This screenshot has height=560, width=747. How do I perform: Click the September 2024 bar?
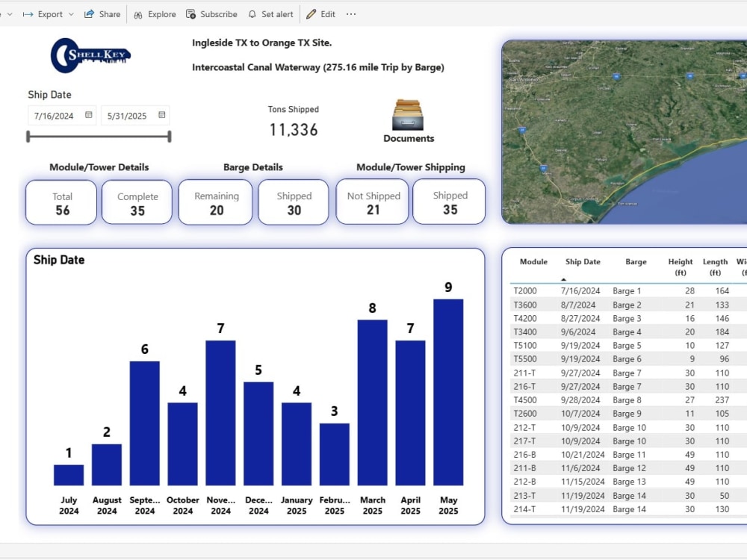145,423
